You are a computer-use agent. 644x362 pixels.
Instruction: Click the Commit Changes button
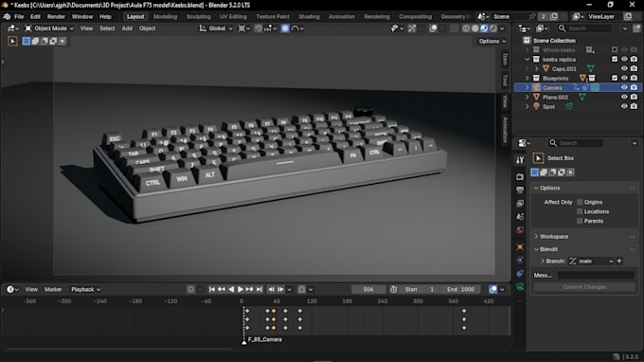point(584,287)
